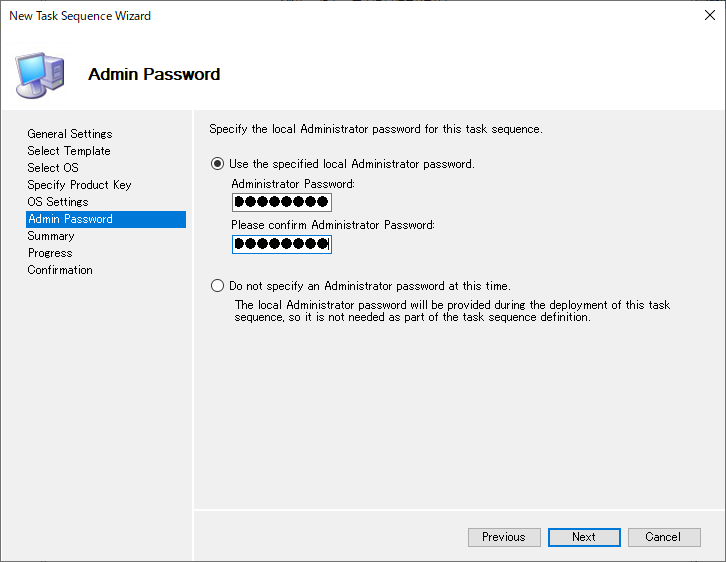Click the wizard computer icon in header
Viewport: 726px width, 562px height.
40,72
